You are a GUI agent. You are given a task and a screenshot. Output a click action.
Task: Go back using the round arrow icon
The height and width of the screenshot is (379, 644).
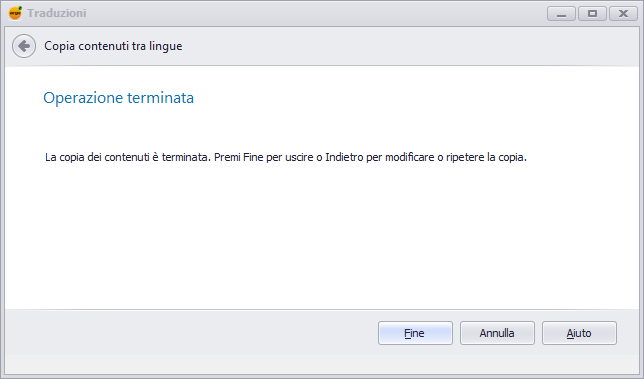(24, 46)
